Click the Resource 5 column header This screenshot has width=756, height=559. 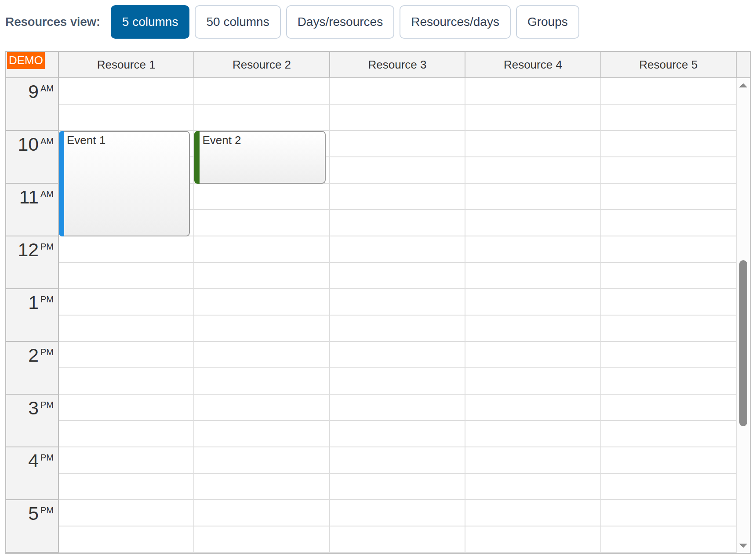point(668,65)
